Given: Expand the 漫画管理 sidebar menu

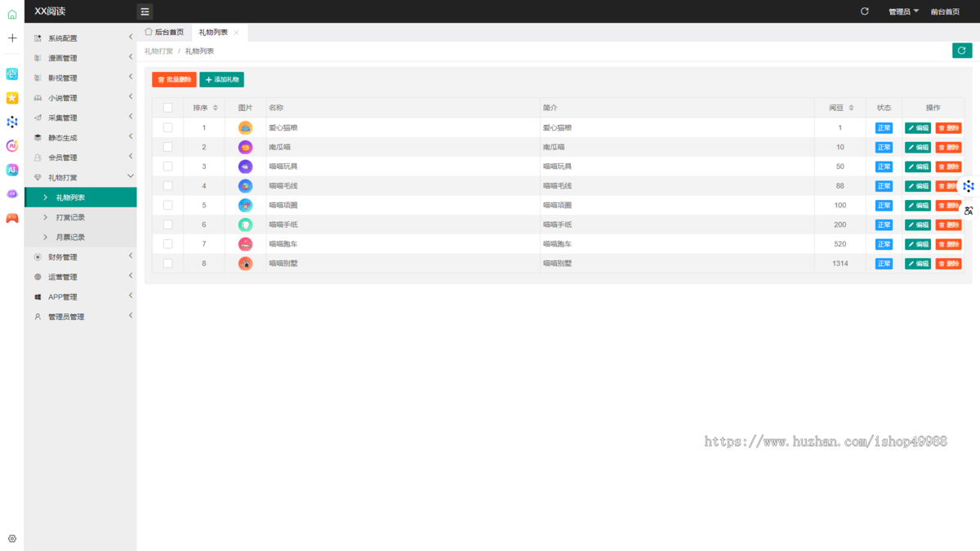Looking at the screenshot, I should 80,58.
